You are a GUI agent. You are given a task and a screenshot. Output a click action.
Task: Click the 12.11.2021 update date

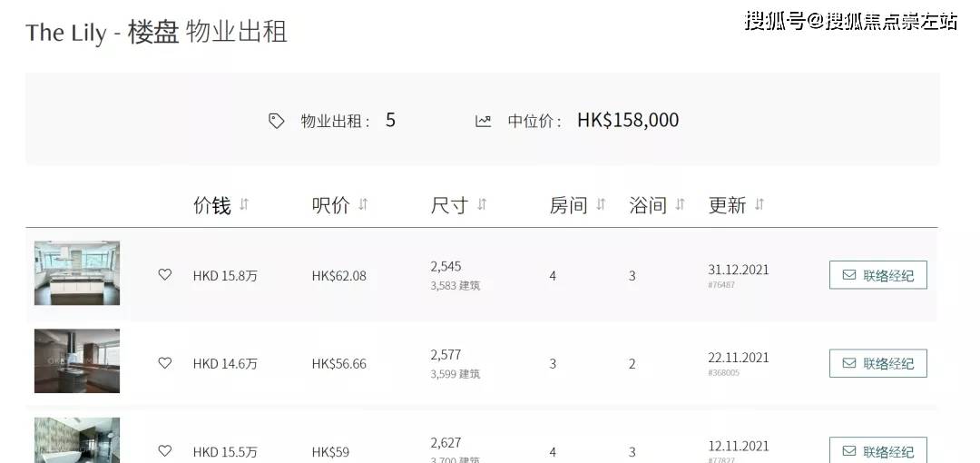pyautogui.click(x=739, y=446)
